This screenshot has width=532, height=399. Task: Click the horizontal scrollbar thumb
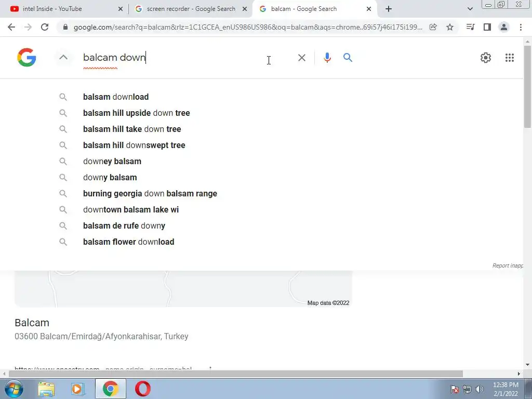click(x=236, y=374)
